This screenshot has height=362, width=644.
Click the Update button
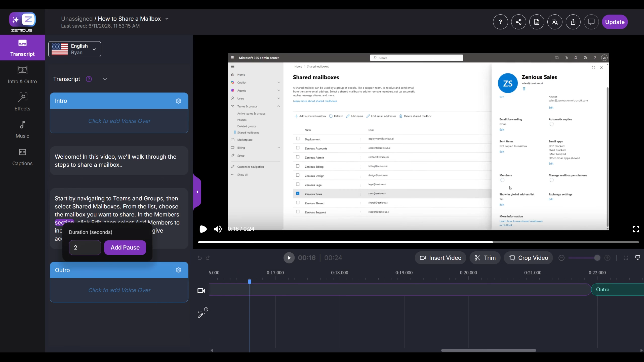tap(615, 22)
